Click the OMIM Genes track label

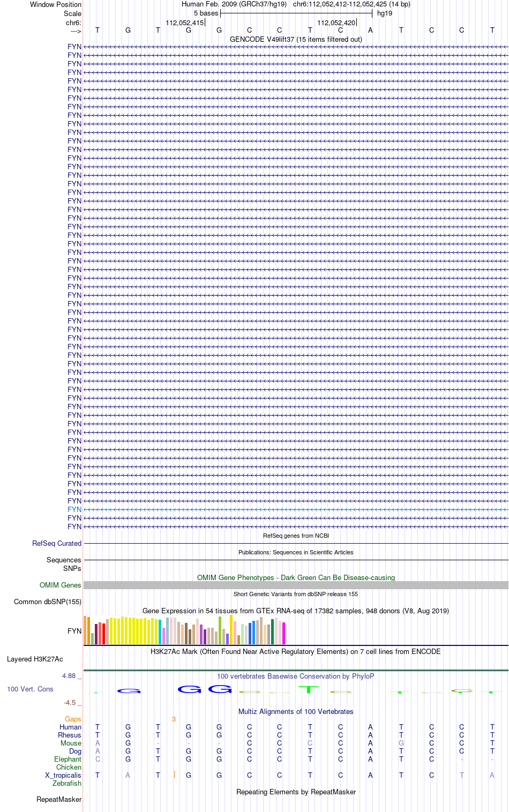[x=61, y=585]
